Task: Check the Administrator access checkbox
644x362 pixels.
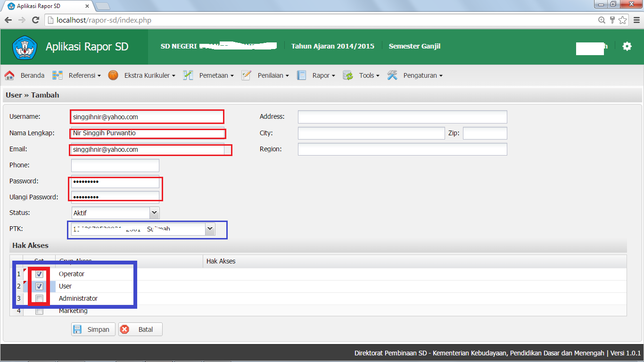Action: 40,298
